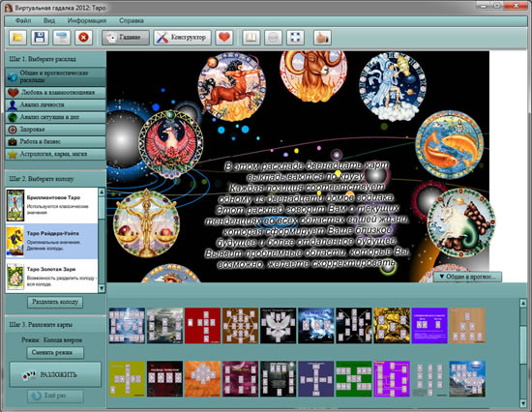The width and height of the screenshot is (532, 412).
Task: Select the magenta path spread thumbnail
Action: (392, 379)
